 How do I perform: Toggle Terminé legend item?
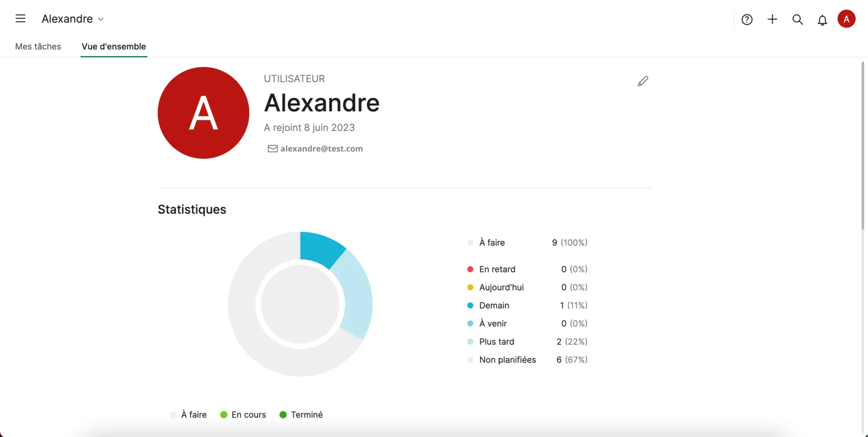(301, 415)
